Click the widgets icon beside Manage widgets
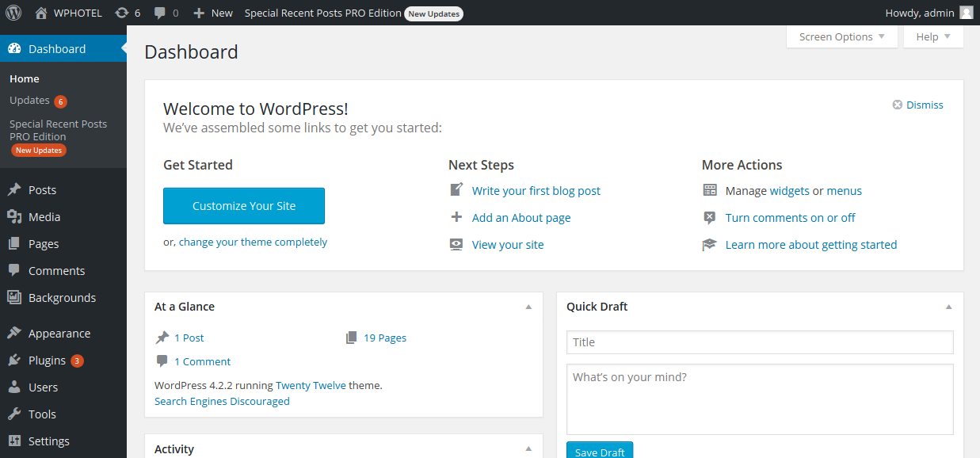This screenshot has height=458, width=980. [x=710, y=190]
